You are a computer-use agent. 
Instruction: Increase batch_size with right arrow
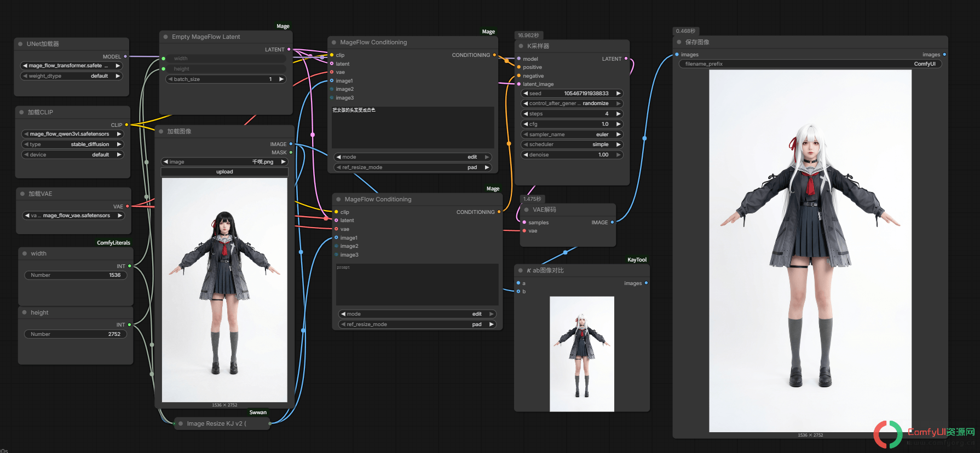coord(281,79)
